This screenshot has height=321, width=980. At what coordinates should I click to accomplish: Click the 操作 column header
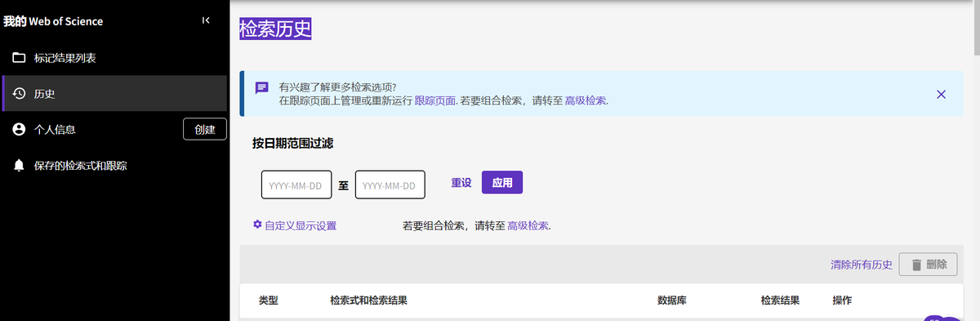tap(842, 301)
